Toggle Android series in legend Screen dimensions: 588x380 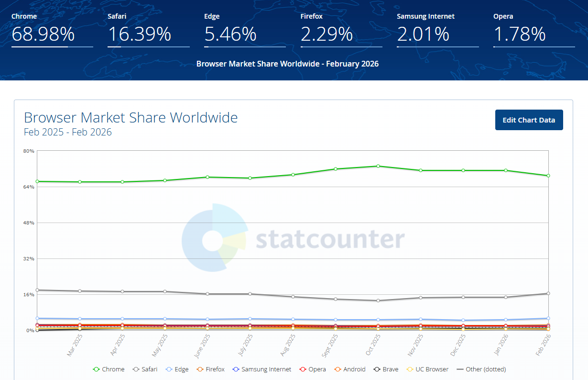tap(349, 369)
